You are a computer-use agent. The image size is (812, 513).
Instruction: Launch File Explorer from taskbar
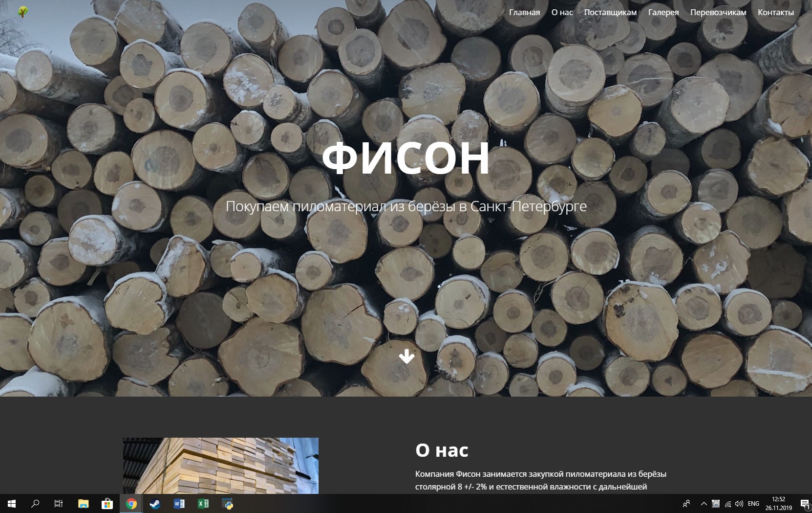pos(84,503)
